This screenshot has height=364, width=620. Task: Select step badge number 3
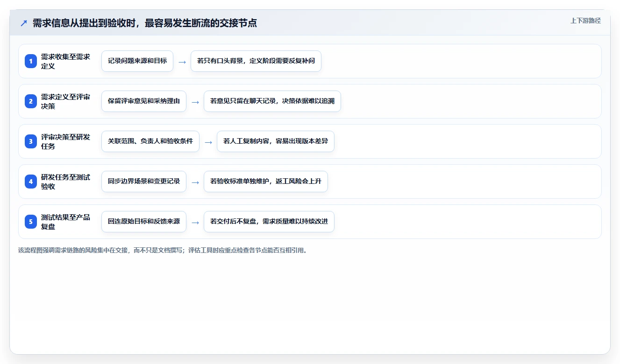click(x=31, y=141)
